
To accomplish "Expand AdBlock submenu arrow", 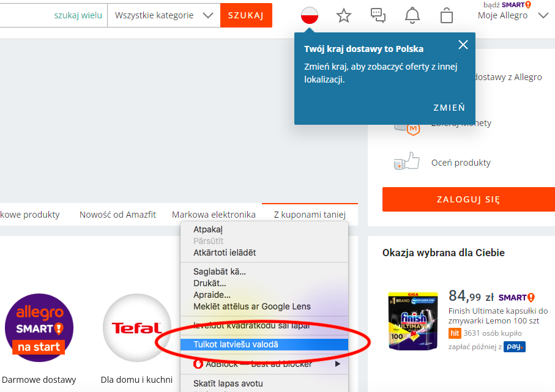I will tap(338, 364).
